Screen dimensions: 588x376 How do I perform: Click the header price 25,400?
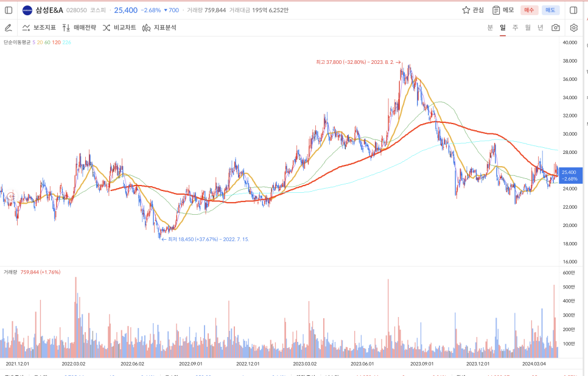point(125,10)
